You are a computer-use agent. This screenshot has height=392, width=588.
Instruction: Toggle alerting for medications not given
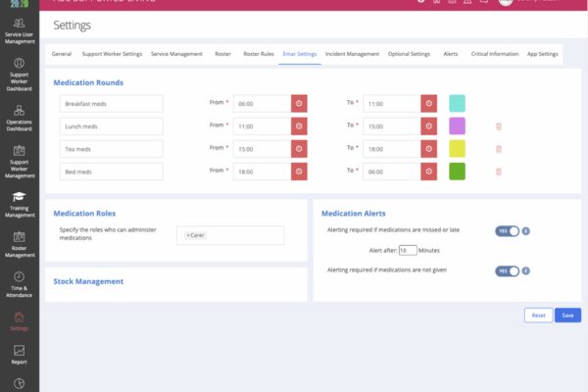pyautogui.click(x=507, y=270)
